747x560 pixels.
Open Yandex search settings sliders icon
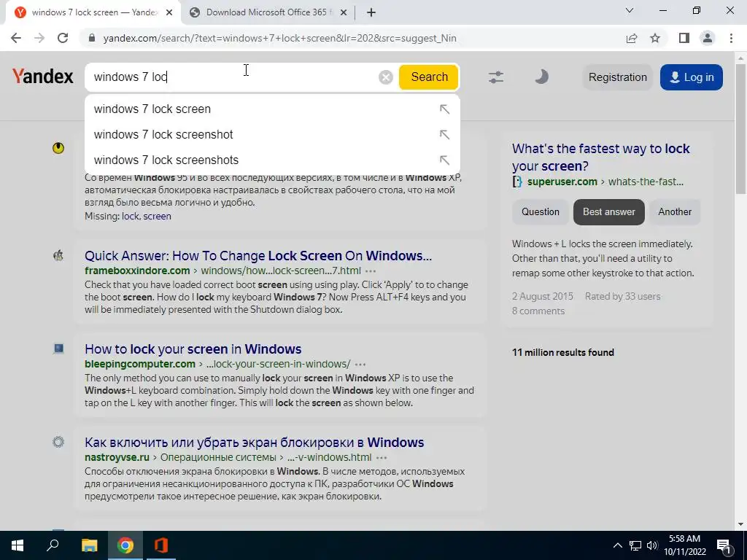(x=496, y=77)
